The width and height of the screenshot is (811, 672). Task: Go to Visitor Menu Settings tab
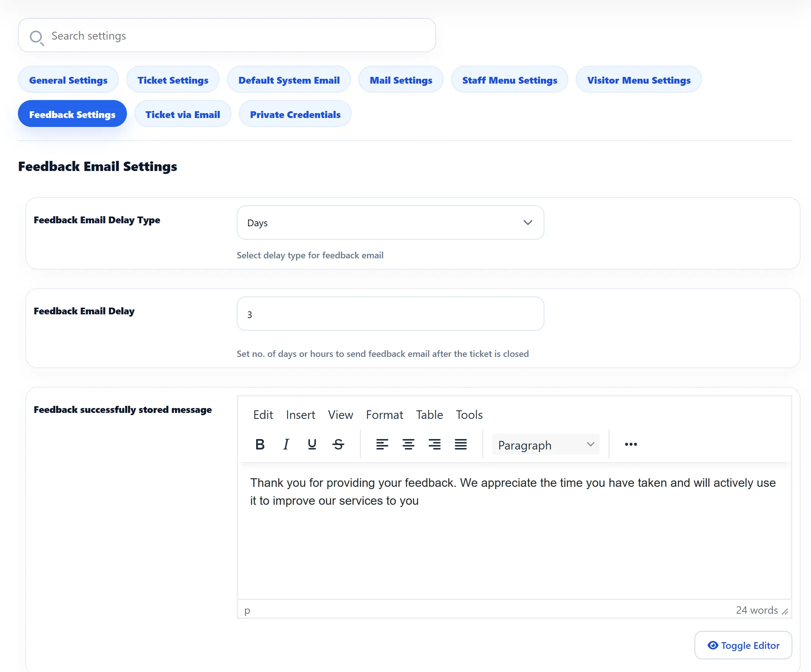point(639,80)
